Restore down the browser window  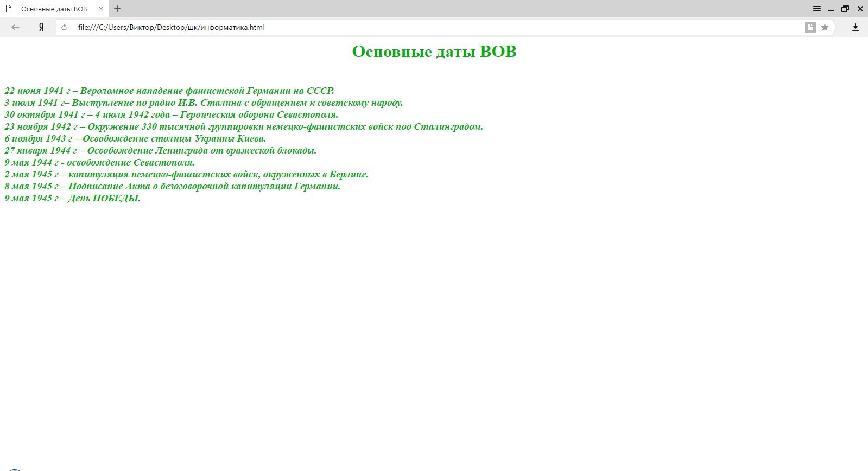[x=845, y=9]
